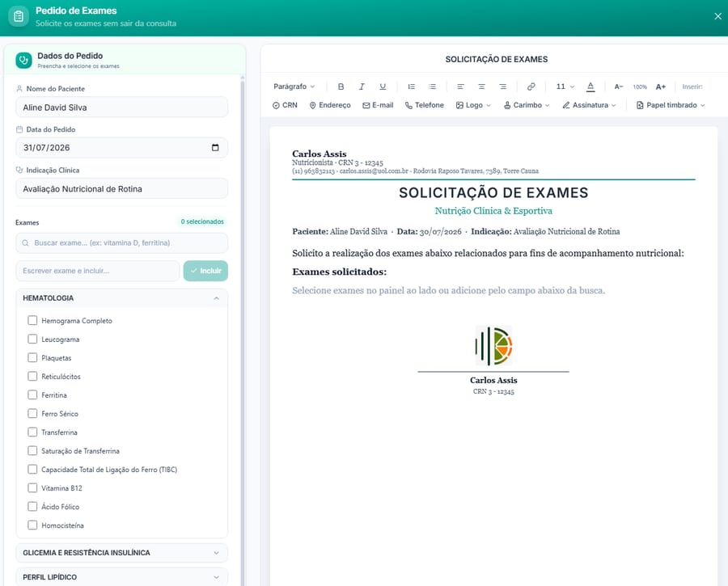The height and width of the screenshot is (586, 728).
Task: Click the Incluir button
Action: point(205,271)
